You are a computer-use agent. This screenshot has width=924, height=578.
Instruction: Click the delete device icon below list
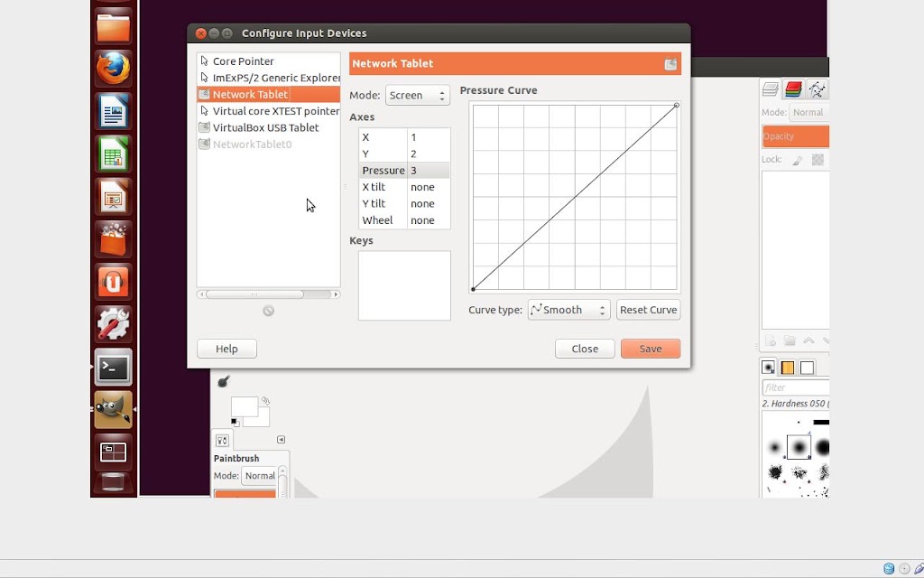tap(268, 311)
